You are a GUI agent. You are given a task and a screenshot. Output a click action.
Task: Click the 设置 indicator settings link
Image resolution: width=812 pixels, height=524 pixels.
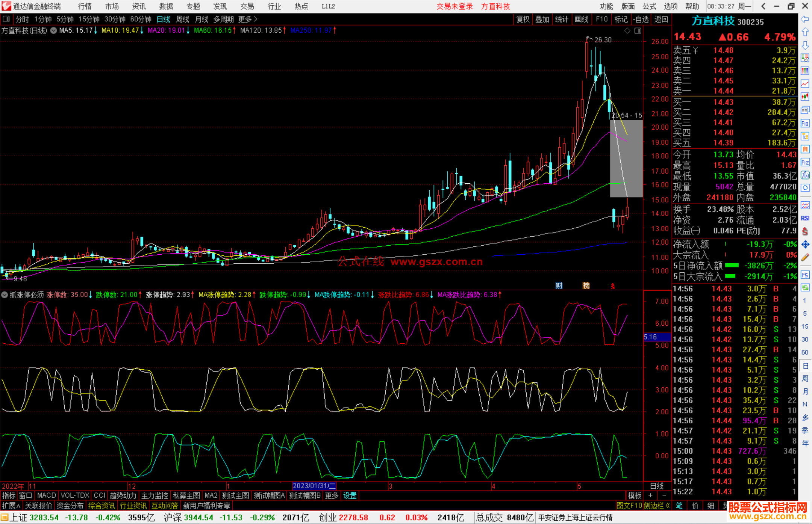click(x=350, y=495)
